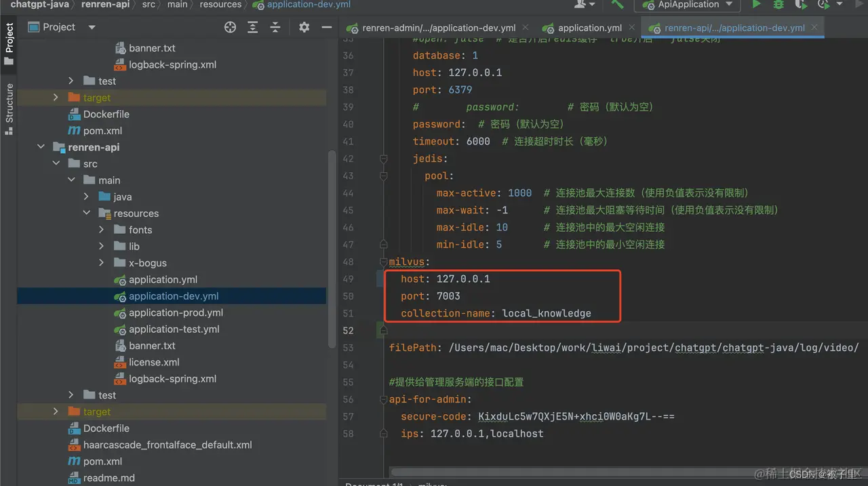Collapse the main folder in the tree

(x=71, y=180)
